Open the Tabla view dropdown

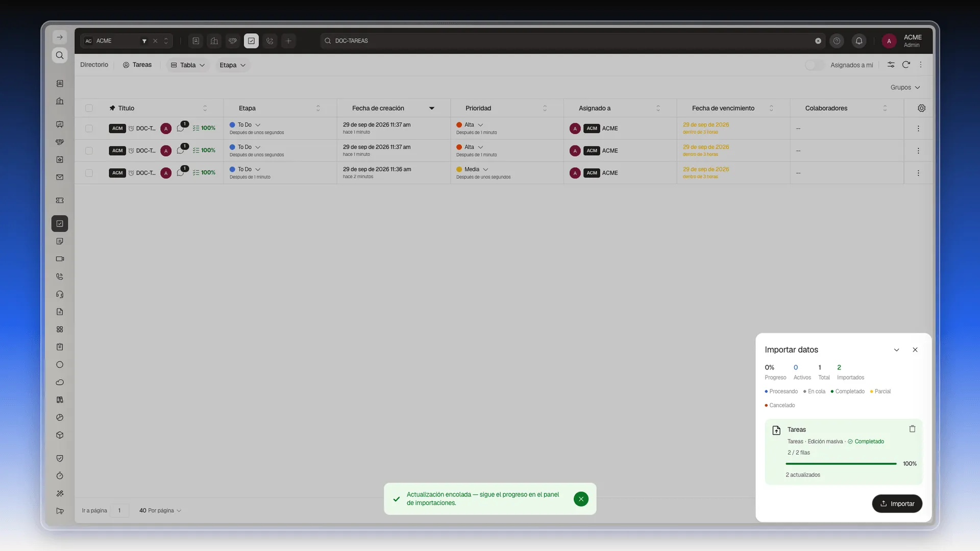click(187, 65)
